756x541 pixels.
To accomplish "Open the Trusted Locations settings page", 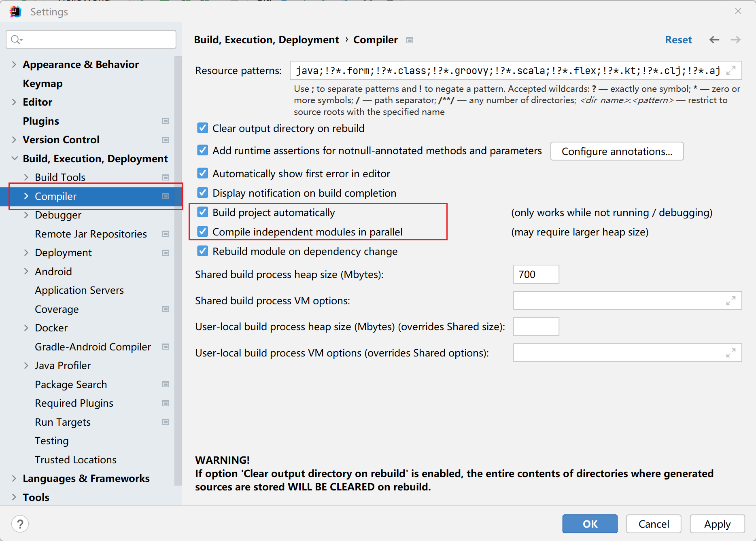I will (x=76, y=460).
